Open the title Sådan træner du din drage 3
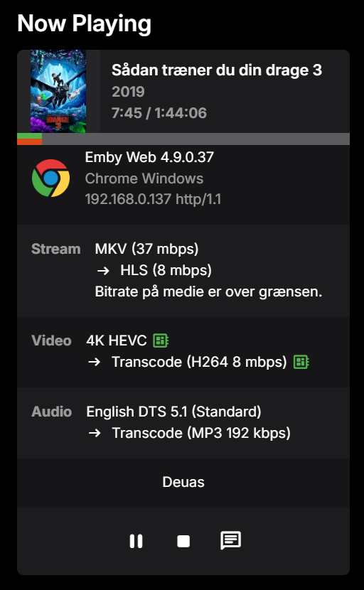This screenshot has width=364, height=590. click(217, 70)
